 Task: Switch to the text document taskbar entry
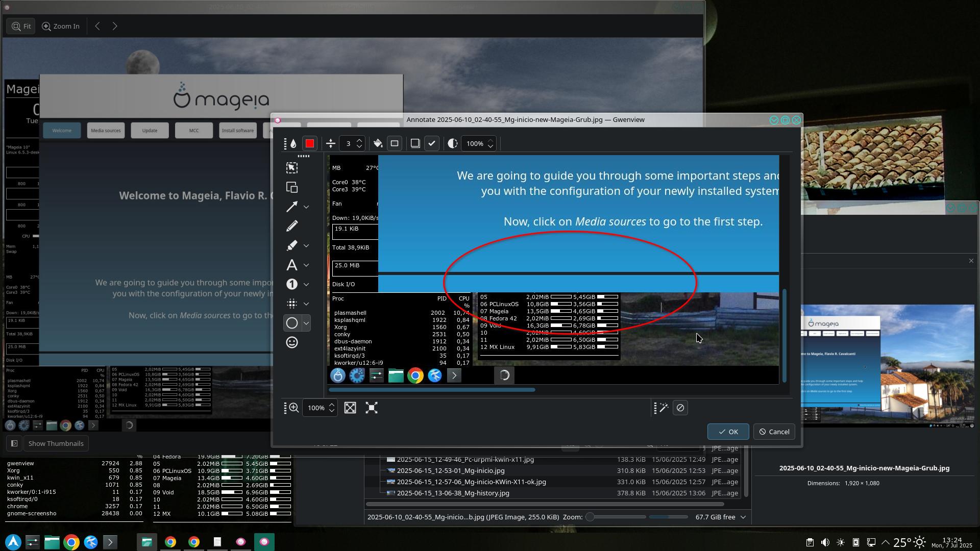[x=217, y=542]
